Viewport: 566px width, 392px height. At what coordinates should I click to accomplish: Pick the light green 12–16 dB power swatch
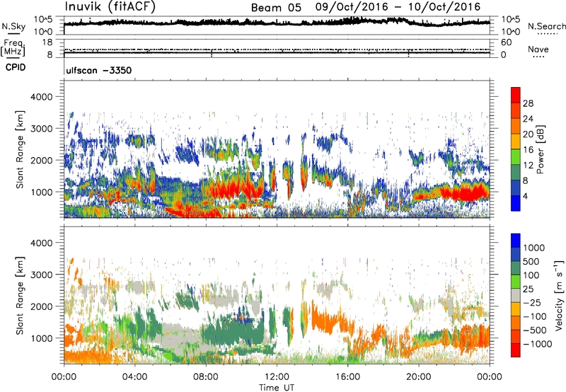(x=516, y=157)
